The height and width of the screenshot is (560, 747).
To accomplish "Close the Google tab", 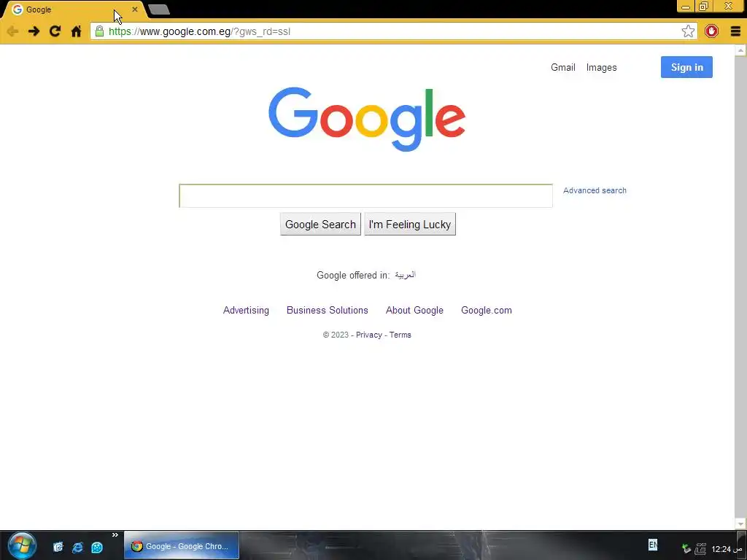I will pos(135,9).
